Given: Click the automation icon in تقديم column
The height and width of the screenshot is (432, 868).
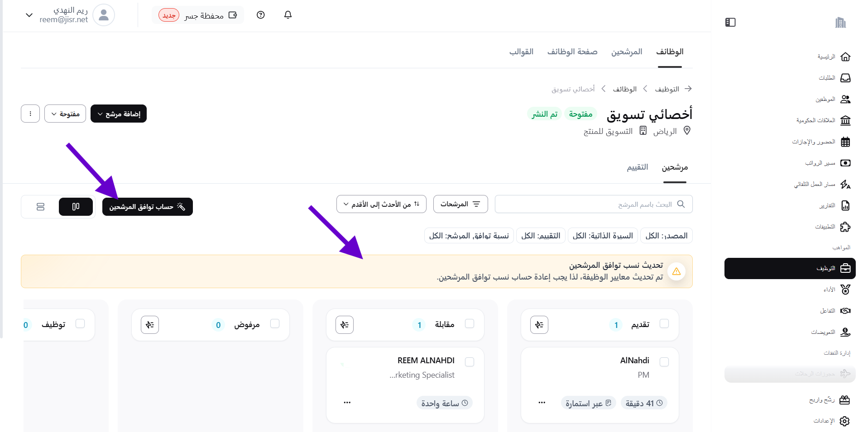Looking at the screenshot, I should click(x=539, y=325).
